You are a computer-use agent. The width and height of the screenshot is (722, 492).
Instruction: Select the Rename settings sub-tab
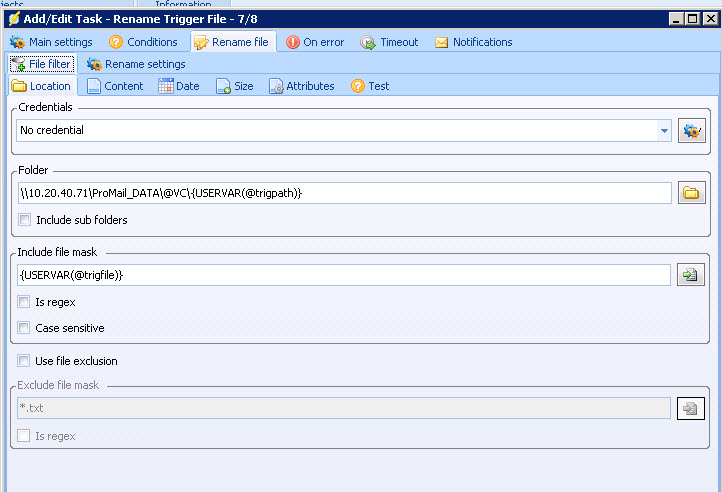click(x=135, y=64)
